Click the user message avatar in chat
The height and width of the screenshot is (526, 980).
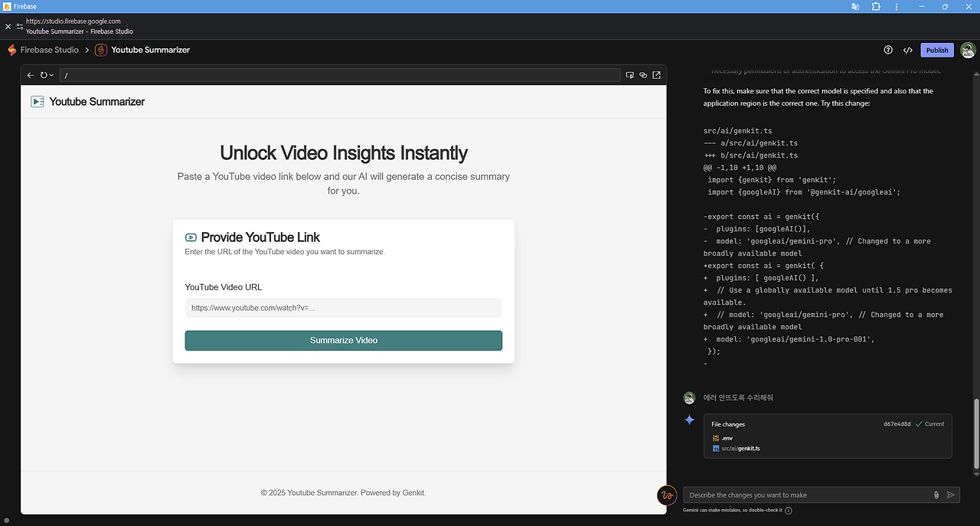coord(689,398)
